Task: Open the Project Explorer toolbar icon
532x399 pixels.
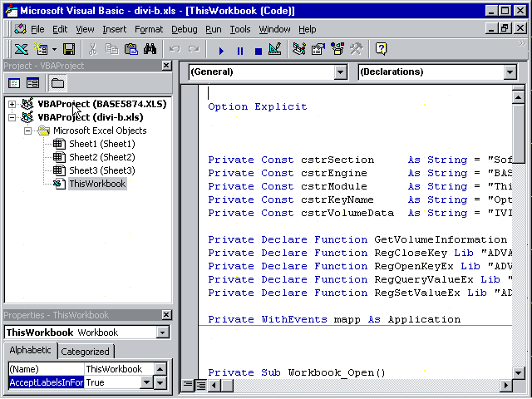Action: click(299, 49)
